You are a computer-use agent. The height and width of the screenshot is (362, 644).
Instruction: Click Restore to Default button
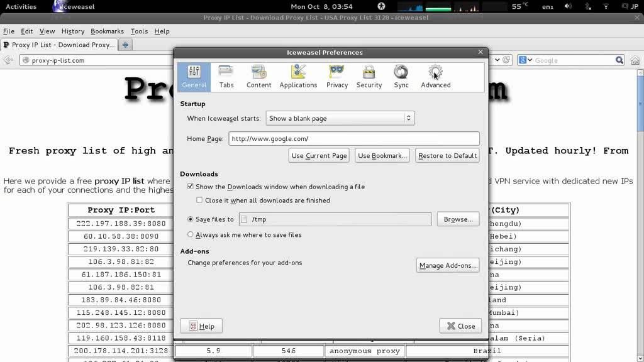[447, 156]
